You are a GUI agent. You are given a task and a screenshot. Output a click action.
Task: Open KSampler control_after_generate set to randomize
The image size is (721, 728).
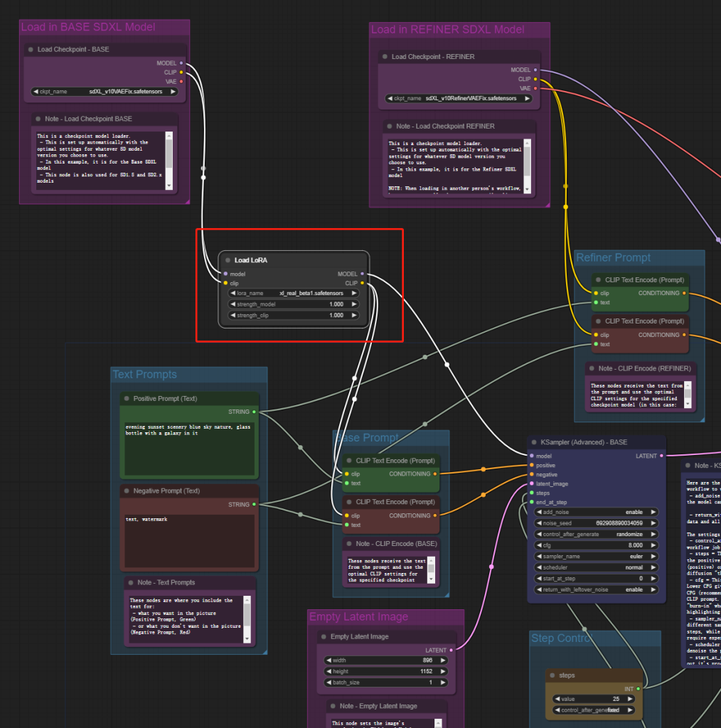coord(596,535)
